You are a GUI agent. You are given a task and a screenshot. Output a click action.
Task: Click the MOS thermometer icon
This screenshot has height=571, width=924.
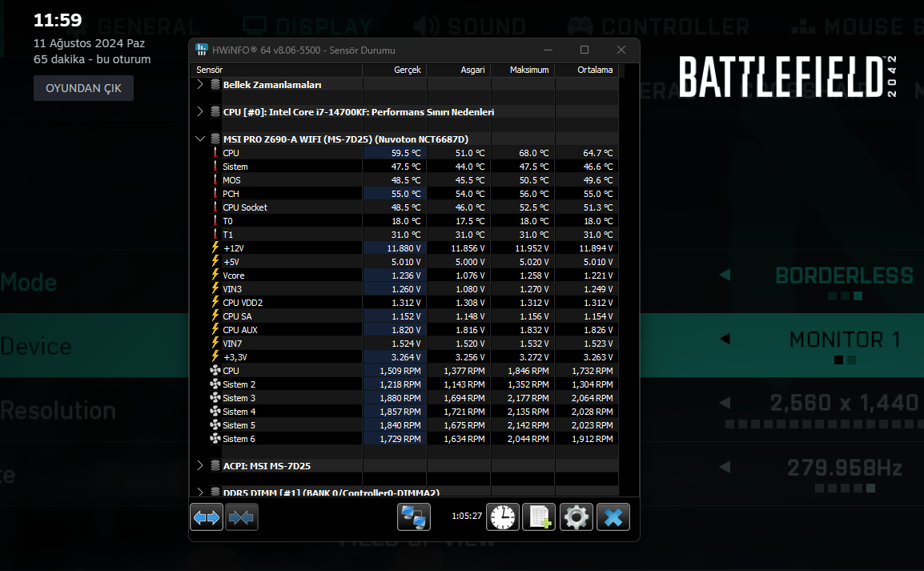[215, 179]
